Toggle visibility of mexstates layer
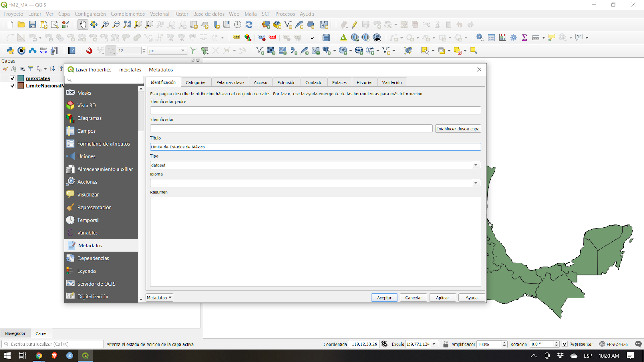This screenshot has height=362, width=644. click(x=12, y=78)
